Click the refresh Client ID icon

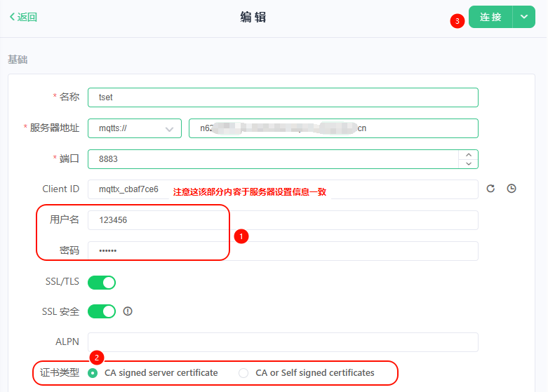(490, 189)
